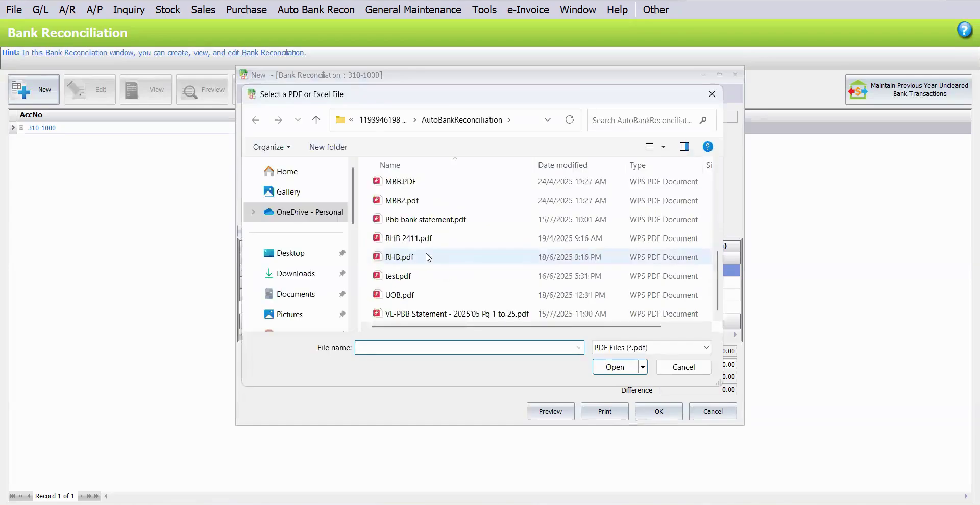Click Preview button in Bank Reconciliation window

click(550, 411)
